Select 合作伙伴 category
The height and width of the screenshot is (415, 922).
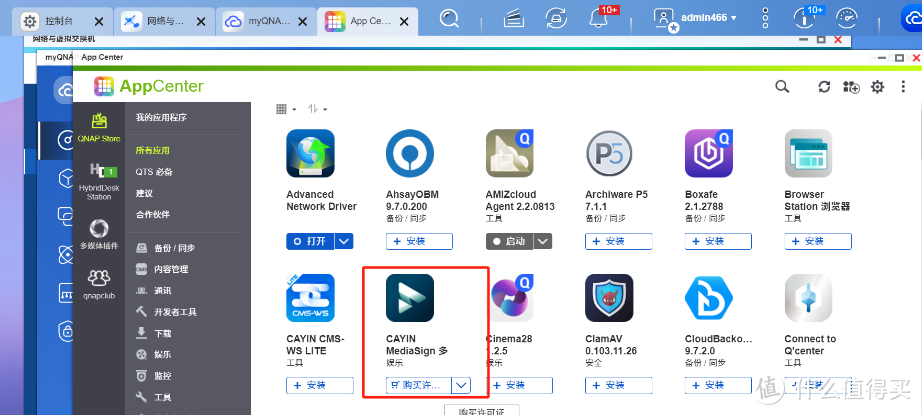152,215
